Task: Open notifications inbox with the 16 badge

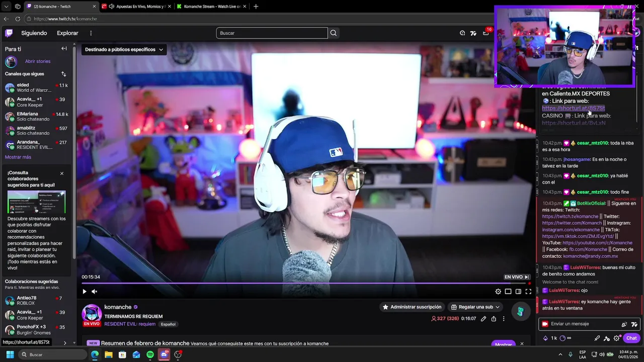Action: click(x=486, y=33)
